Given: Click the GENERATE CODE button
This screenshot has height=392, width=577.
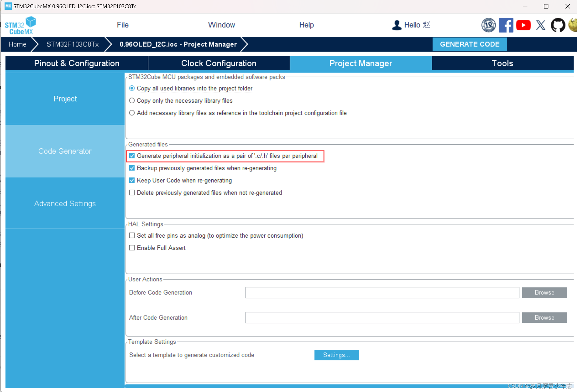Looking at the screenshot, I should [x=470, y=44].
